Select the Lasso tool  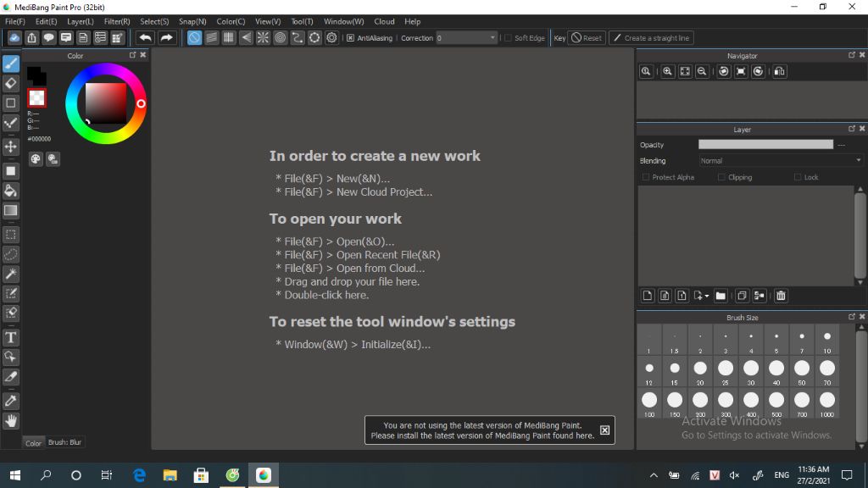click(x=10, y=254)
